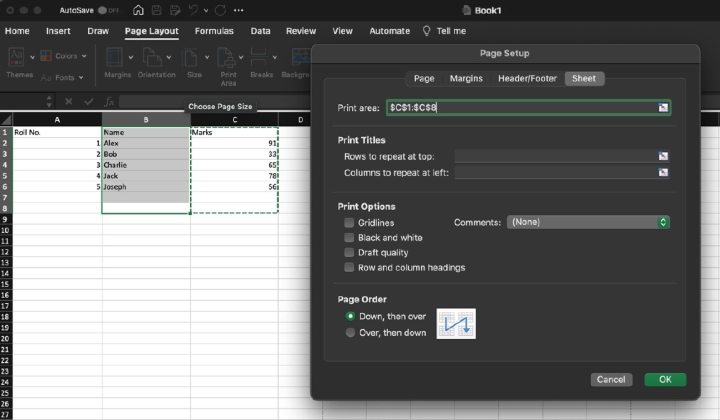720x420 pixels.
Task: Click the Print area range selector icon
Action: [x=662, y=106]
